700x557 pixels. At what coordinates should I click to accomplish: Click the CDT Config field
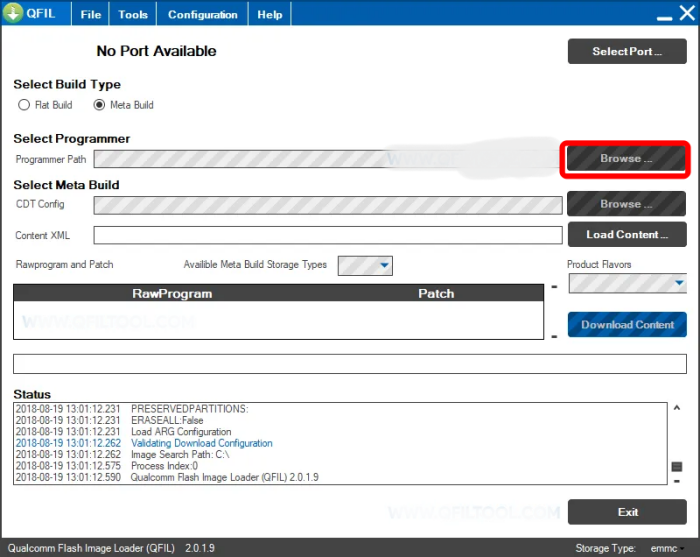coord(328,205)
